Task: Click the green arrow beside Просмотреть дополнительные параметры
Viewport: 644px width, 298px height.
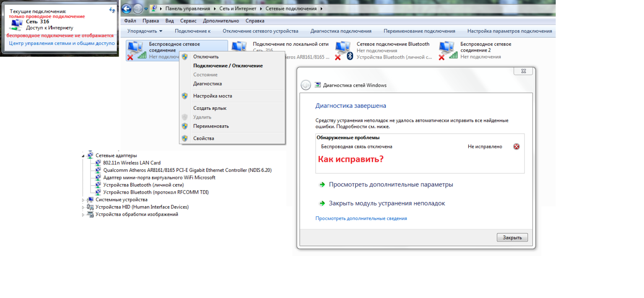Action: (x=322, y=184)
